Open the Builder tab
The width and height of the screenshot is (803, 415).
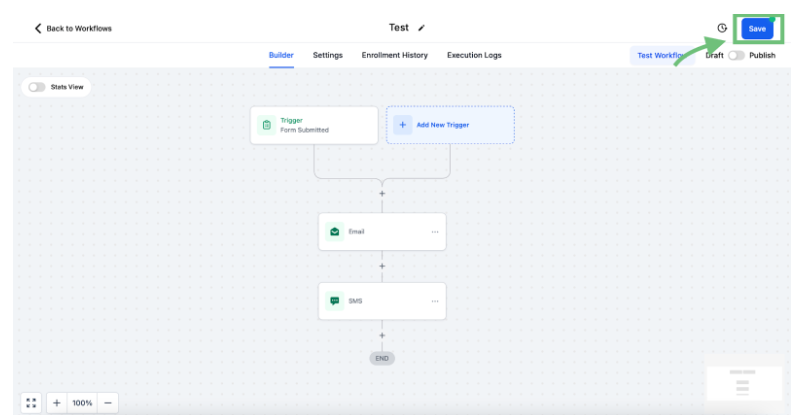click(x=281, y=55)
